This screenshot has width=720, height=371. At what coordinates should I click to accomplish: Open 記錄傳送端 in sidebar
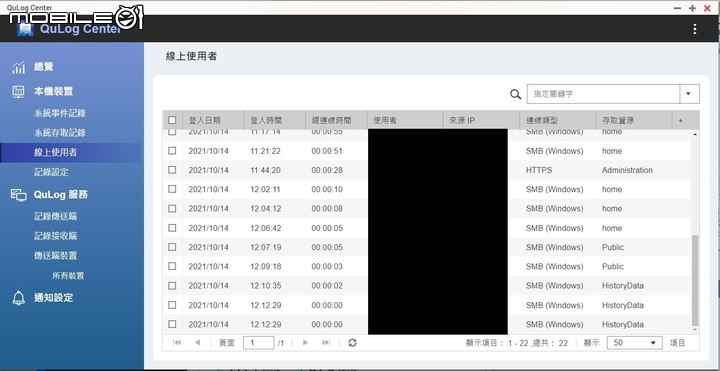pos(55,216)
